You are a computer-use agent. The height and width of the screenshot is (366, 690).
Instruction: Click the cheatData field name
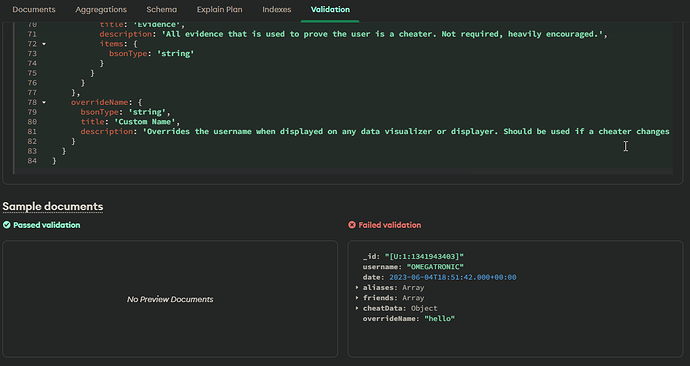coord(384,308)
